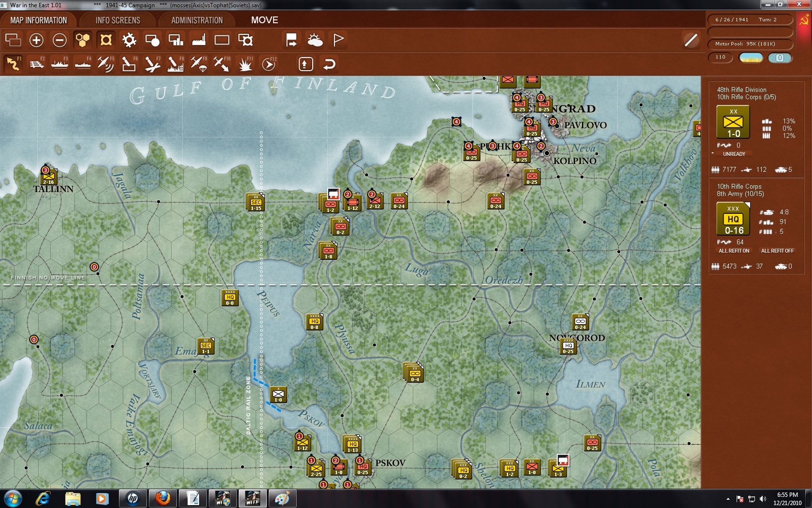Click the UNREADY status button
812x508 pixels.
pos(734,154)
